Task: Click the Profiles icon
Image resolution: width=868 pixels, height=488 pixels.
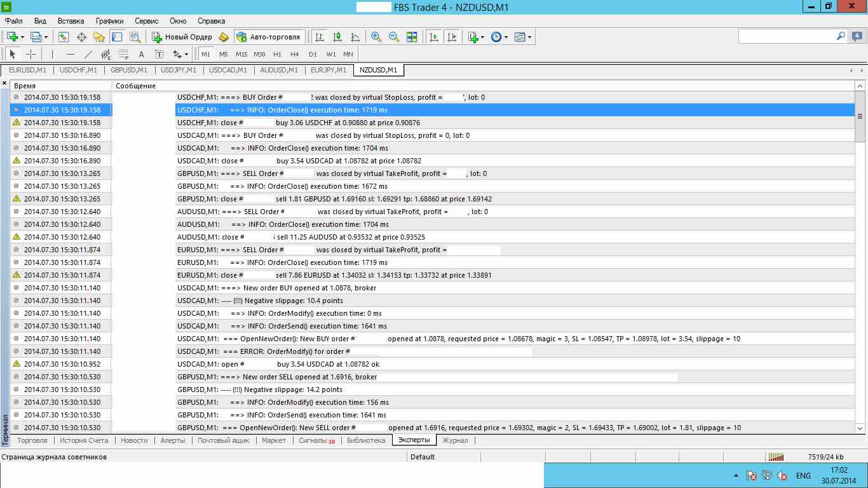Action: (x=36, y=37)
